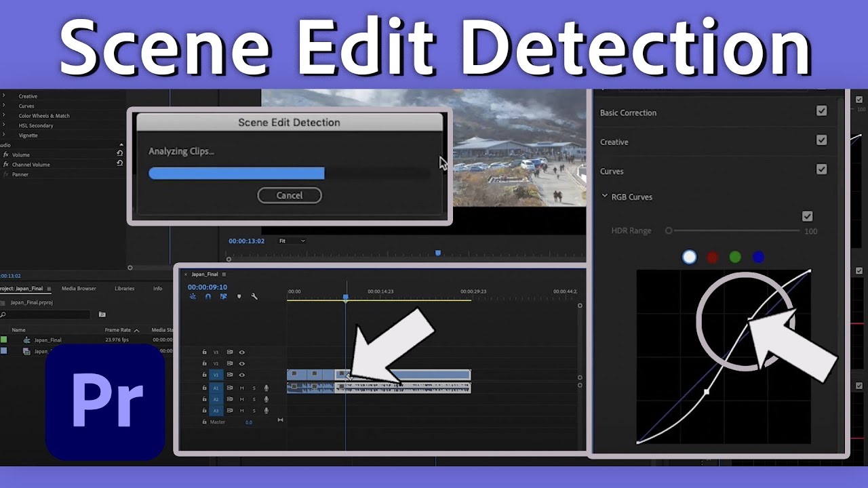Expand the HSL Secondary group

[3, 125]
